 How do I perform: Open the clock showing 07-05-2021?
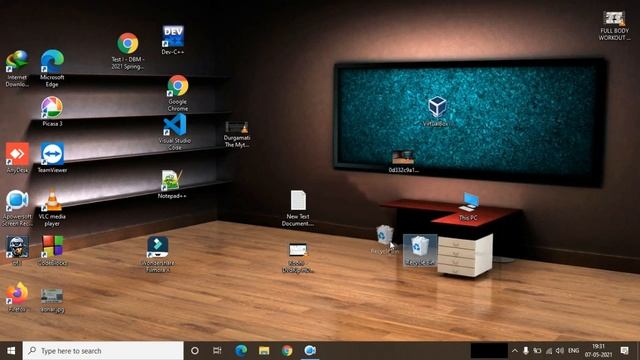(x=598, y=351)
